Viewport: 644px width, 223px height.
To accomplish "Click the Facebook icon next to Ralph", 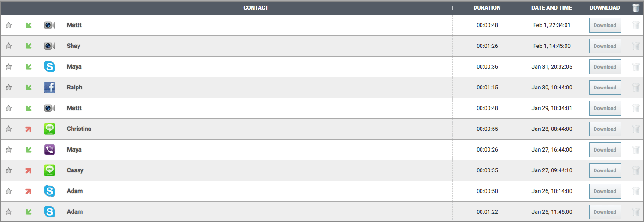I will click(x=49, y=88).
